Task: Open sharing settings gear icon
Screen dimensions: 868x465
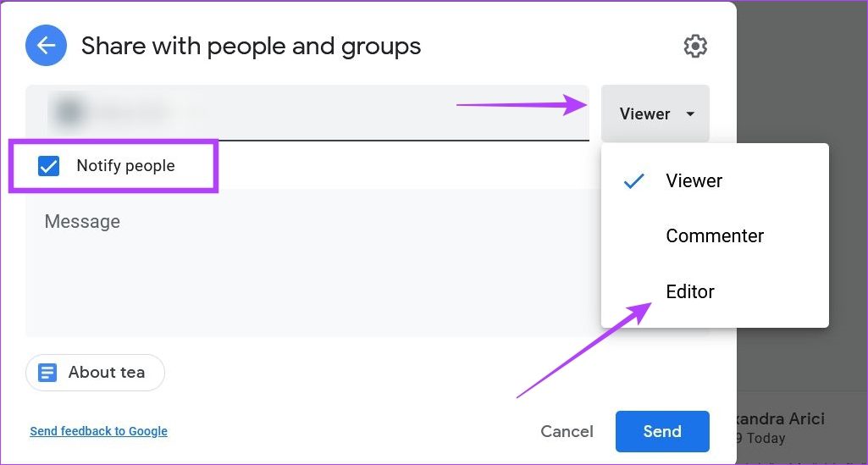Action: coord(695,47)
